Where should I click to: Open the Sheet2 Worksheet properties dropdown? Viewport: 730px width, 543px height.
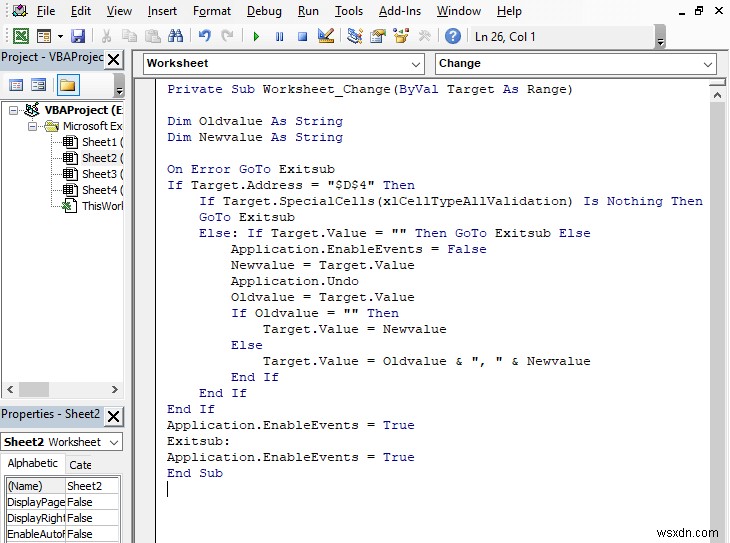point(114,442)
